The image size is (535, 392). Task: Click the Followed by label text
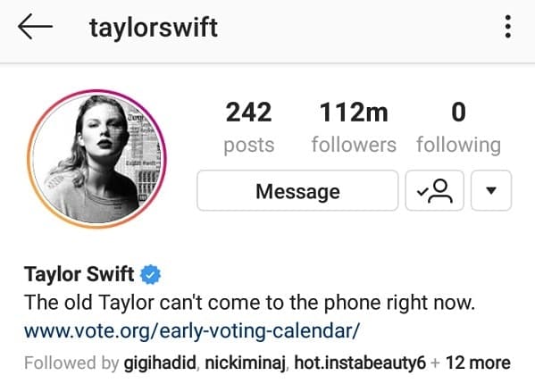[x=71, y=363]
